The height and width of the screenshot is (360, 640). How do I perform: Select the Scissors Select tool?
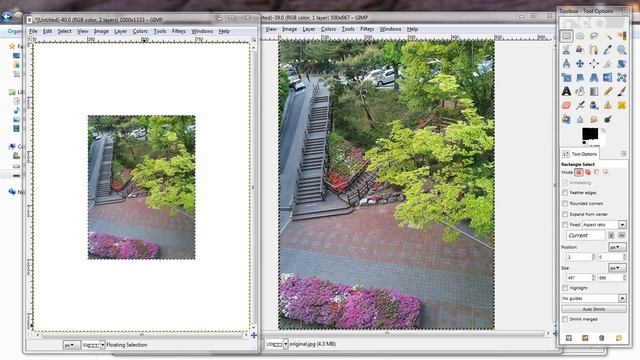click(567, 50)
